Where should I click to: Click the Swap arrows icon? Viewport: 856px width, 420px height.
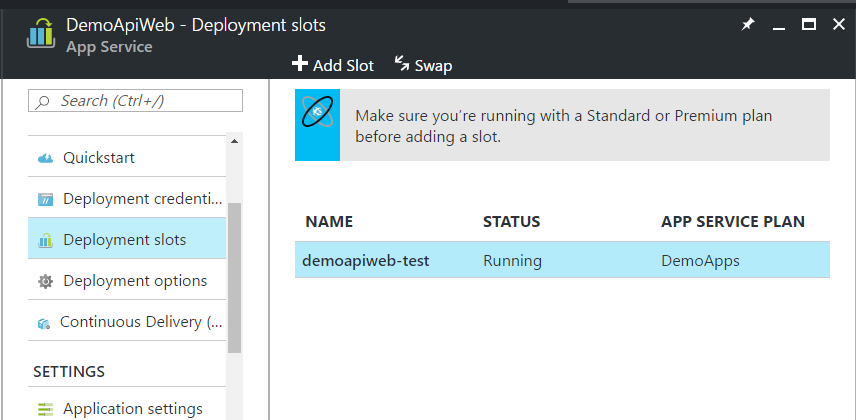402,64
